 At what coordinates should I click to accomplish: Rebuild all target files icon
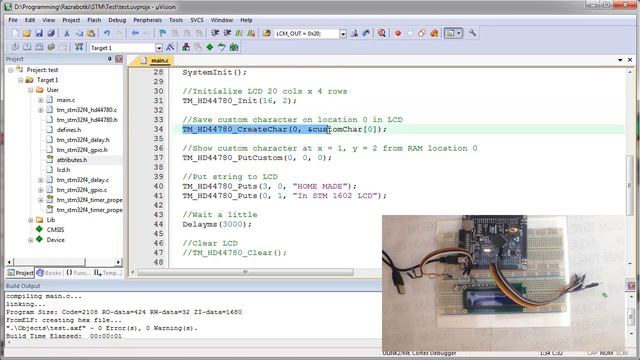point(39,47)
